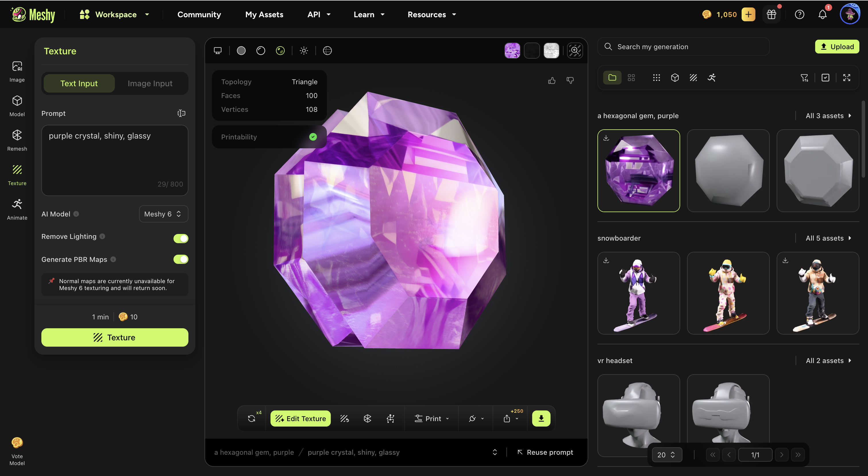
Task: Click the green download model button
Action: click(541, 418)
